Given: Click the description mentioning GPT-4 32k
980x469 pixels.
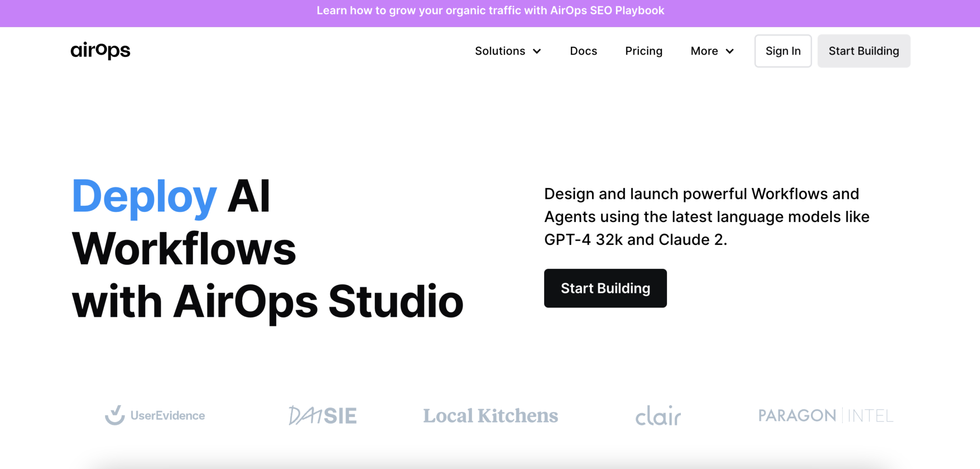Looking at the screenshot, I should [x=706, y=217].
